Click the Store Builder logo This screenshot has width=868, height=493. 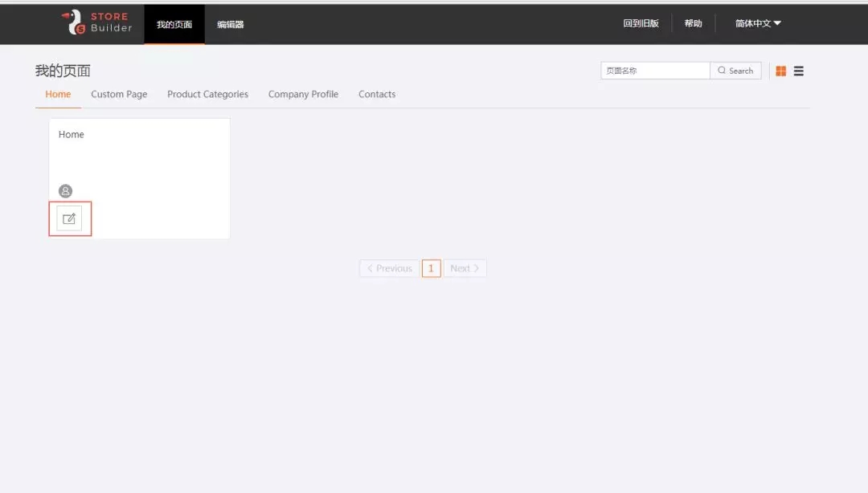[96, 22]
